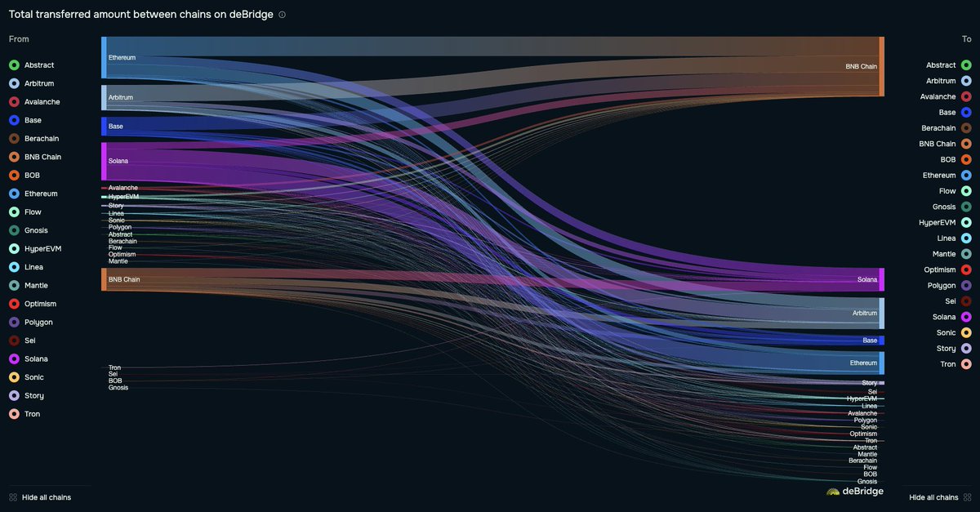This screenshot has width=980, height=512.
Task: Toggle Sei chain in the To legend
Action: click(x=958, y=301)
